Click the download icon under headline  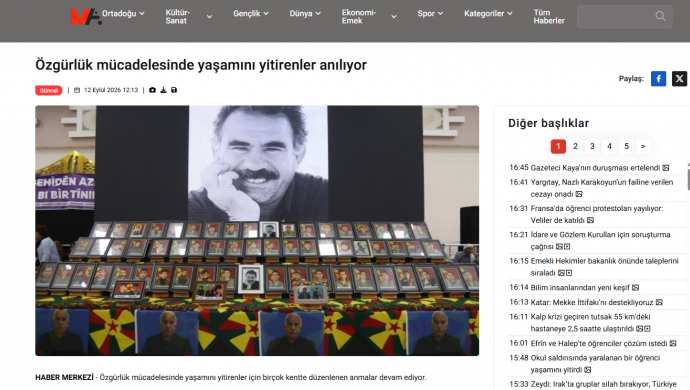pyautogui.click(x=163, y=90)
